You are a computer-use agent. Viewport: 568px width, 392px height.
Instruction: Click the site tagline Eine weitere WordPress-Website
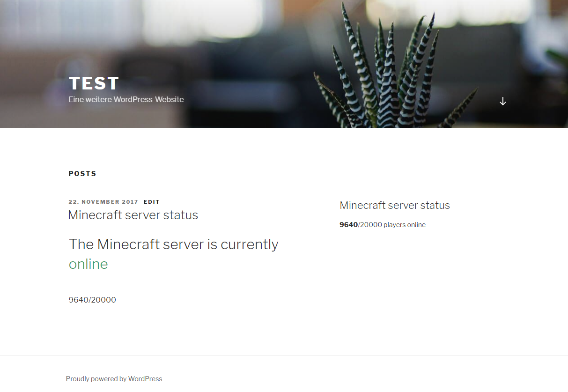[x=126, y=99]
